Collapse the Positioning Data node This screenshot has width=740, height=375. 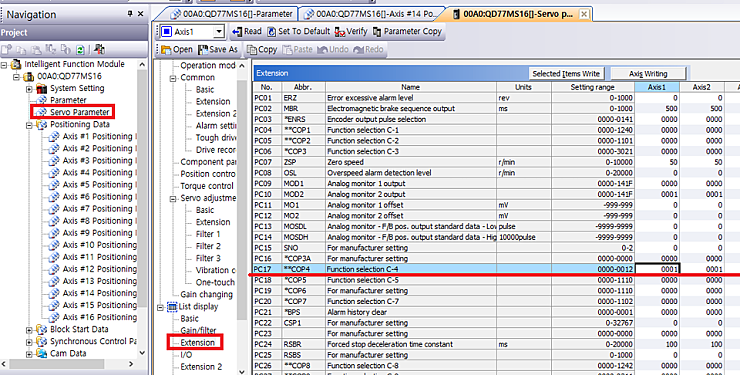pyautogui.click(x=29, y=125)
